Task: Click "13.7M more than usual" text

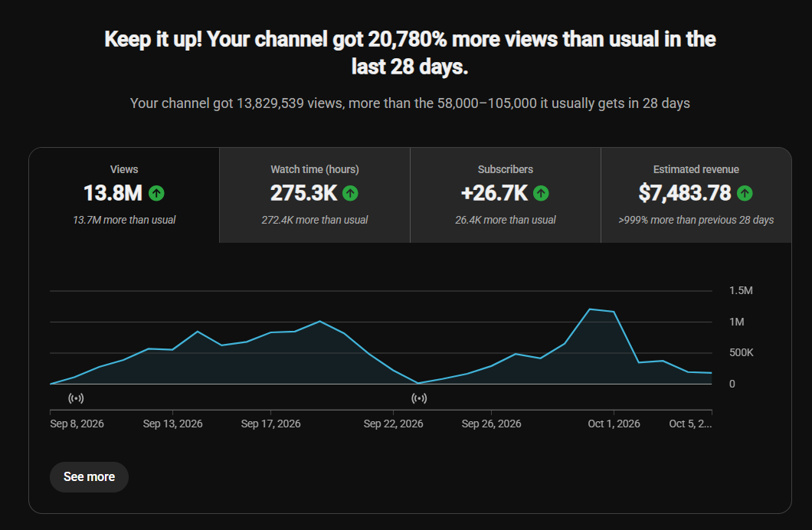Action: tap(124, 220)
